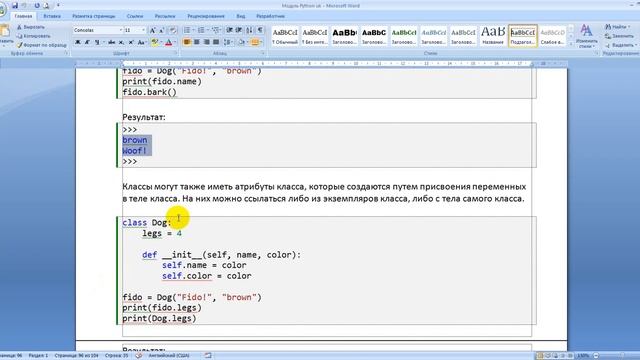
Task: Open the Вид ribbon tab
Action: (241, 16)
